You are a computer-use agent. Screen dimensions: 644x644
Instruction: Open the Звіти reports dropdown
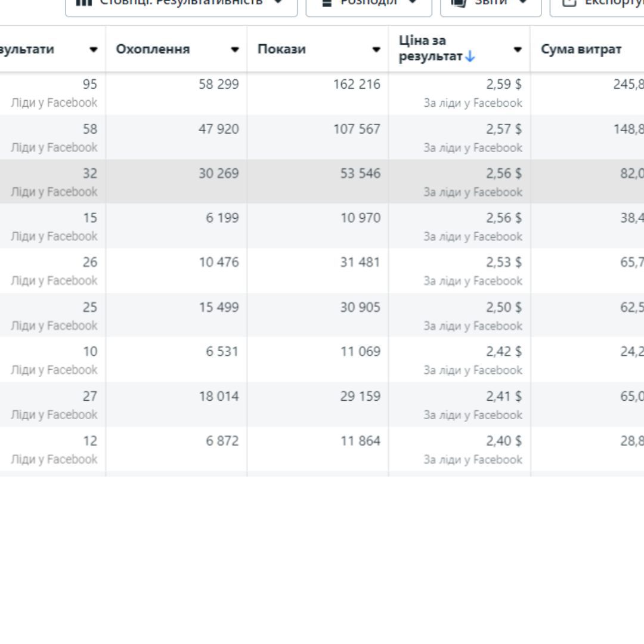pyautogui.click(x=490, y=4)
